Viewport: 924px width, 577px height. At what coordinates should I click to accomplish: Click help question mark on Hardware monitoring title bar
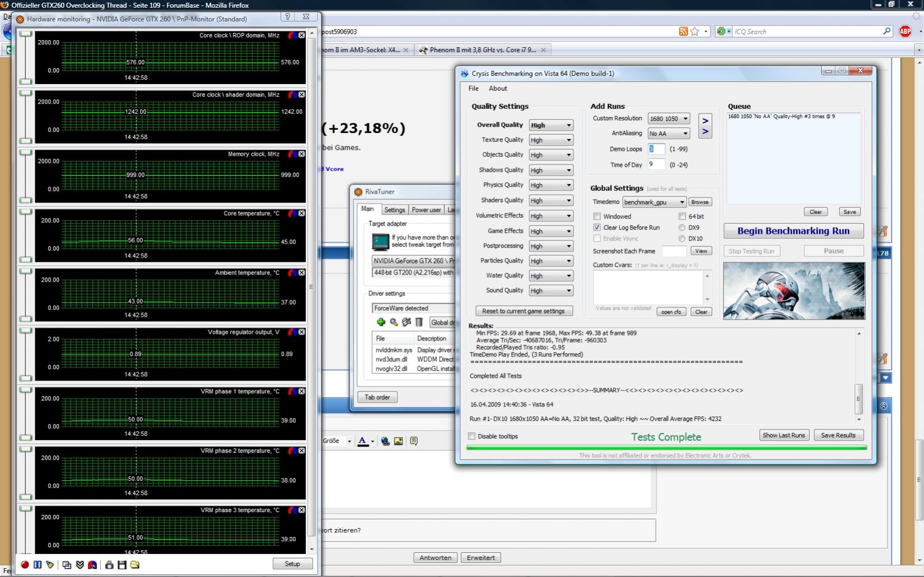[288, 17]
